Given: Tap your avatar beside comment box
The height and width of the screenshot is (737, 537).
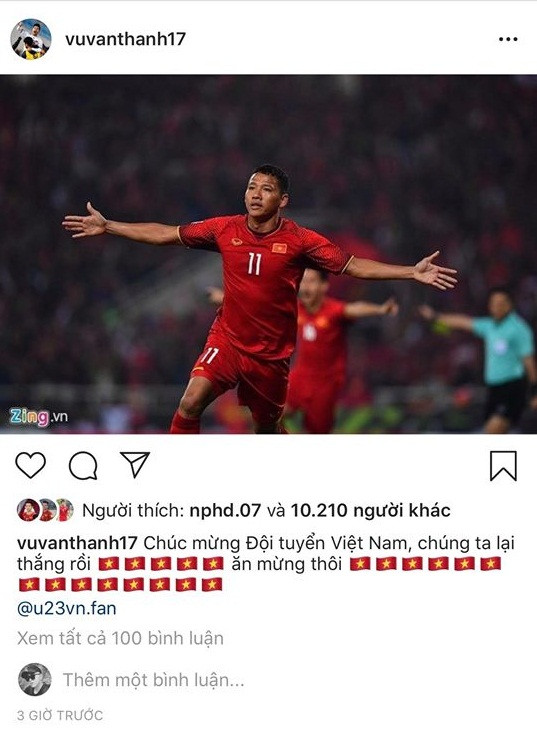Looking at the screenshot, I should tap(35, 680).
